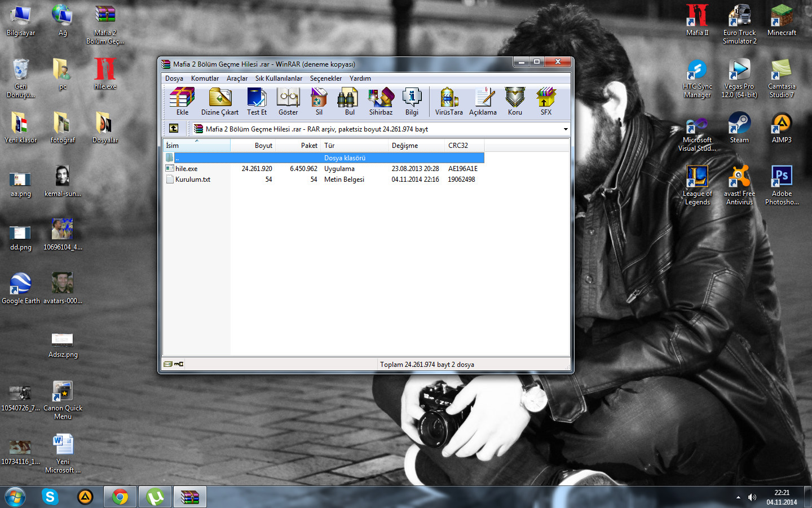
Task: Select the Google Earth desktop shortcut
Action: click(21, 288)
